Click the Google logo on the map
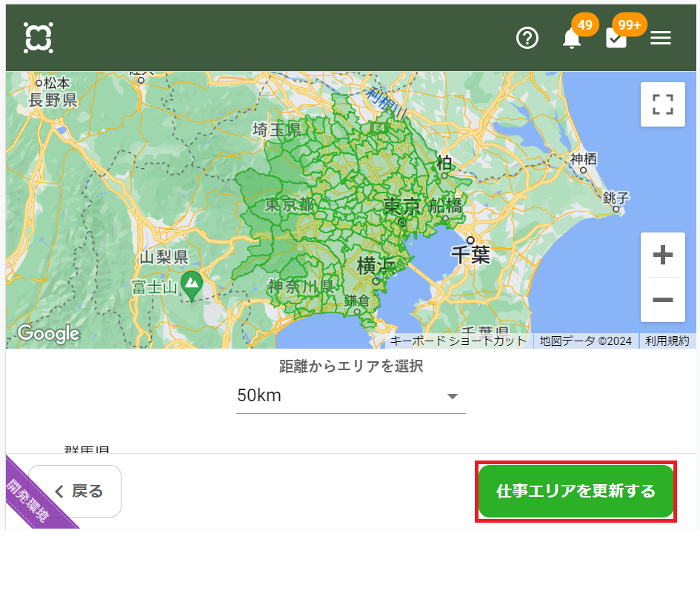This screenshot has width=700, height=613. point(48,334)
